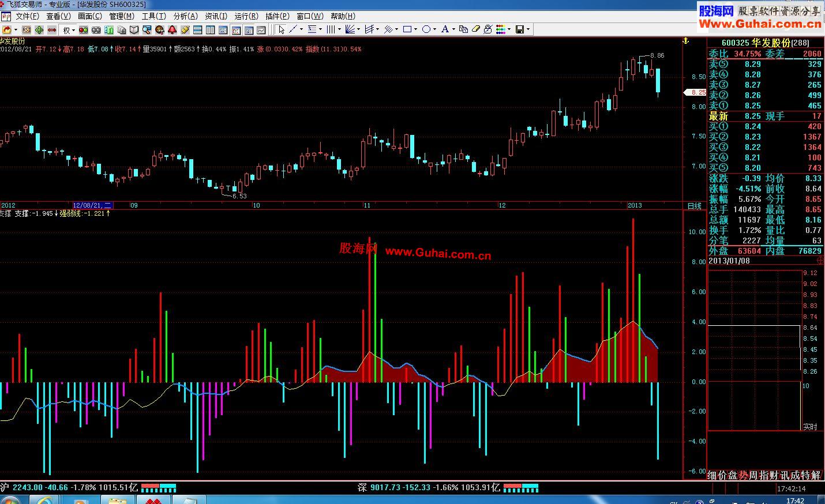Click the open book icon
Screen dimensions: 825x504
tap(134, 30)
